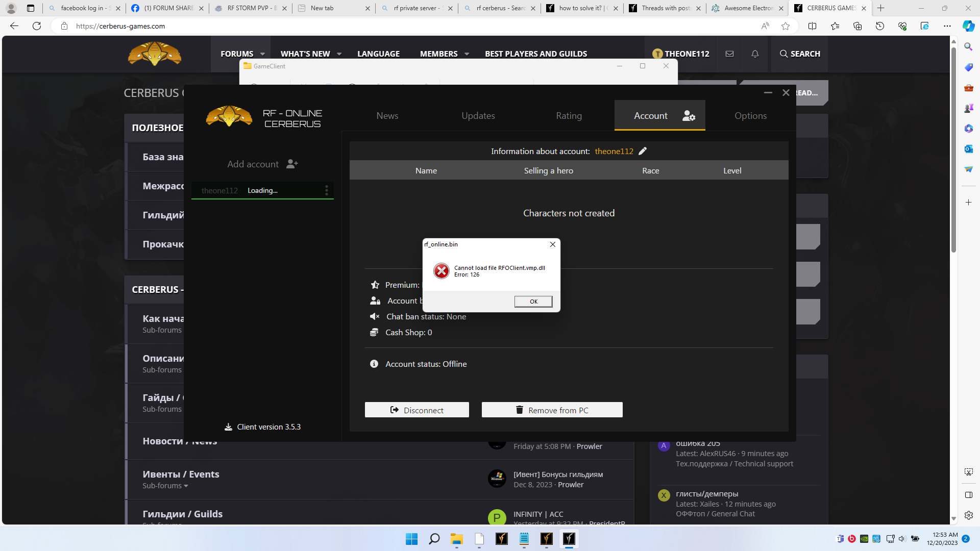Open Edge Collections icon
This screenshot has width=980, height=551.
point(857,26)
